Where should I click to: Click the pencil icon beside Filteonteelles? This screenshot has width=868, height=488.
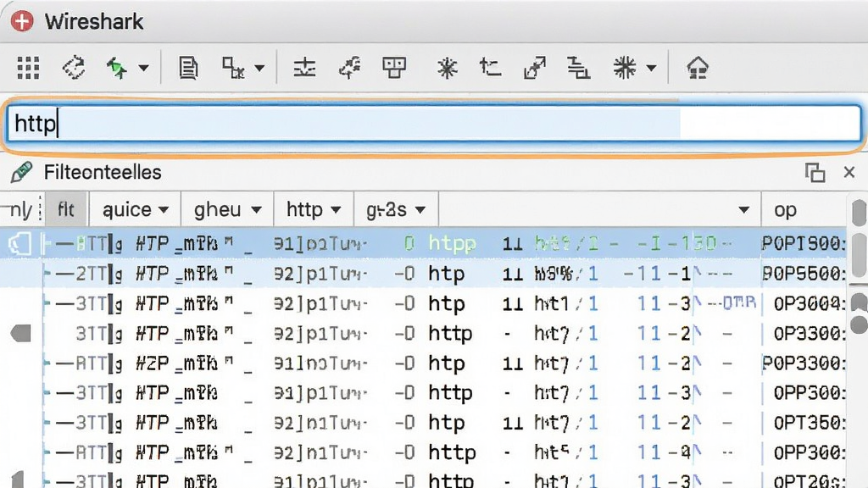click(x=21, y=173)
